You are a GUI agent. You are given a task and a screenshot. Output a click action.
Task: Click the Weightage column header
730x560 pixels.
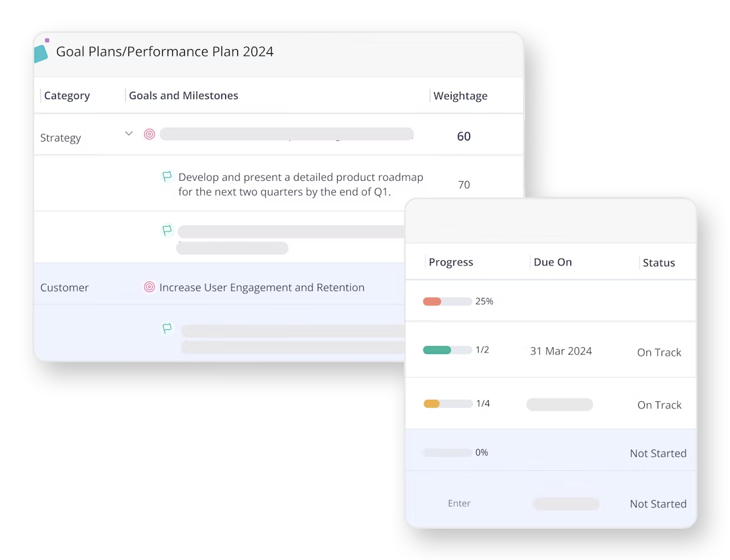pos(461,96)
